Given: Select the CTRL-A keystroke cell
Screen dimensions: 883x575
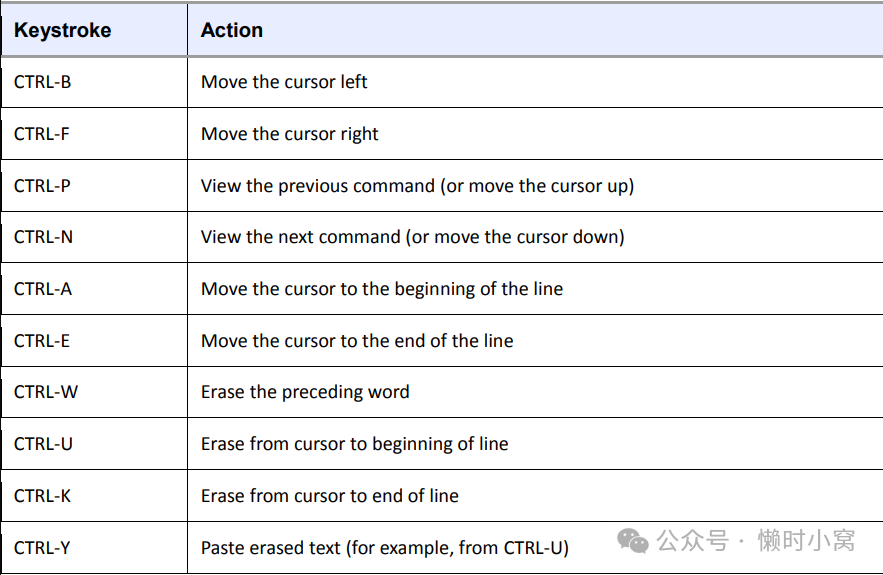Looking at the screenshot, I should click(43, 289).
